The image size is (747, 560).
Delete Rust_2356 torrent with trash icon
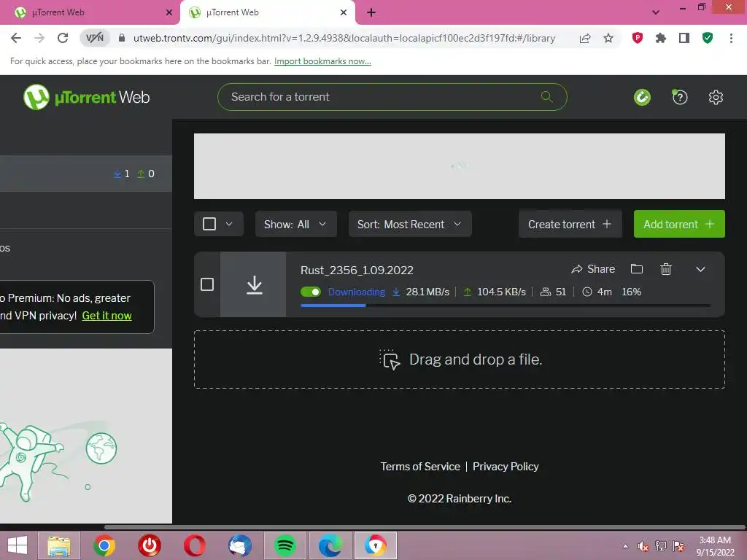tap(666, 269)
